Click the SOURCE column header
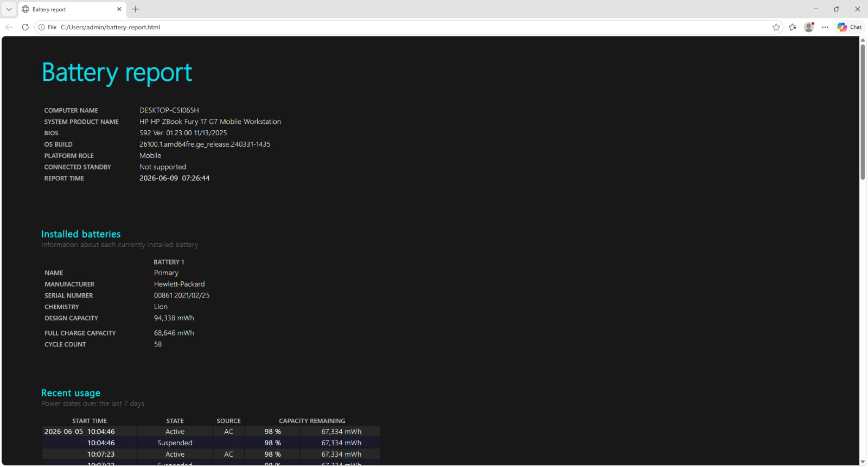868x467 pixels. (228, 421)
